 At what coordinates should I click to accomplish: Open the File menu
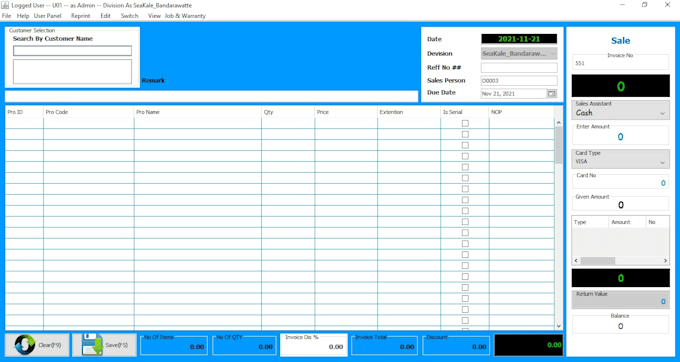(x=7, y=16)
